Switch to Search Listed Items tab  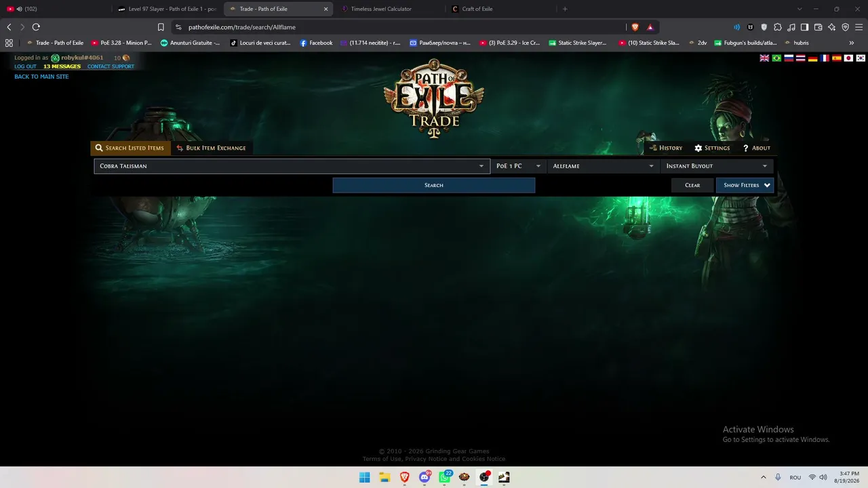tap(130, 148)
